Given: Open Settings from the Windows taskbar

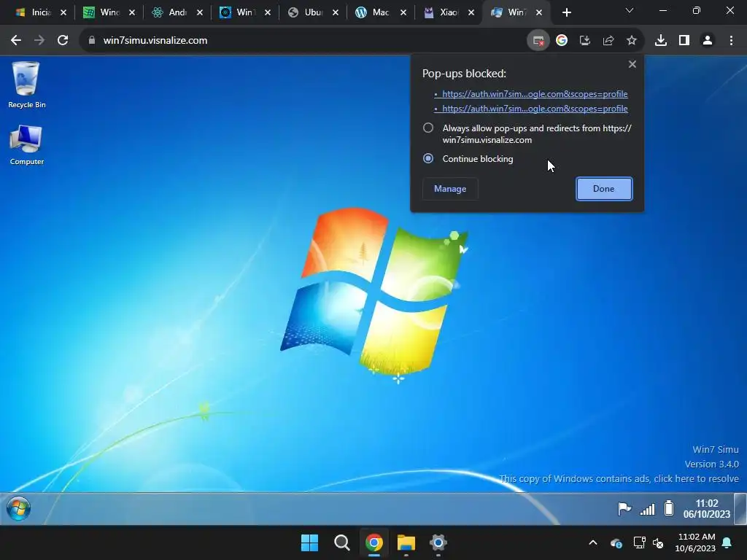Looking at the screenshot, I should tap(438, 542).
